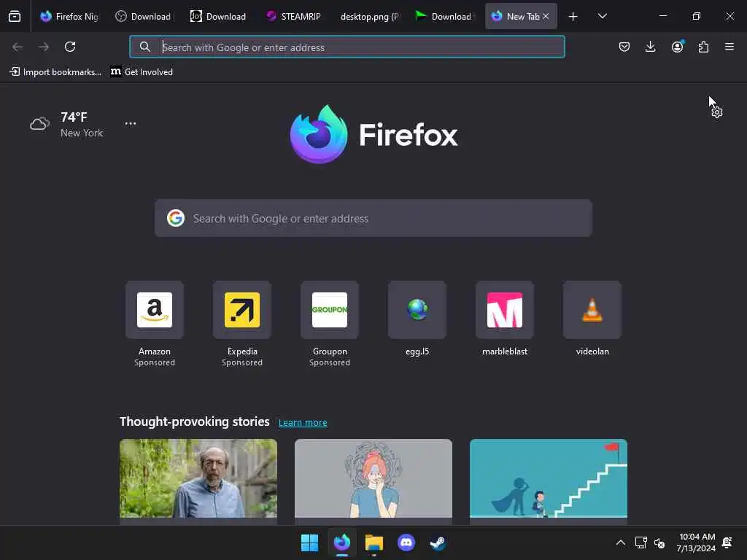Viewport: 747px width, 560px height.
Task: Open the Amazon sponsored shortcut
Action: pos(155,324)
